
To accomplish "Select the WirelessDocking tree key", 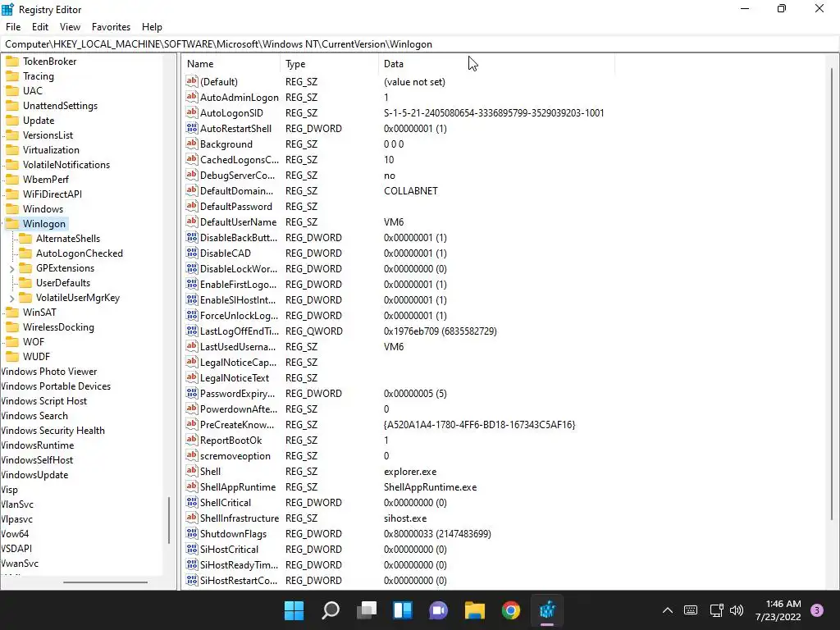I will tap(58, 327).
